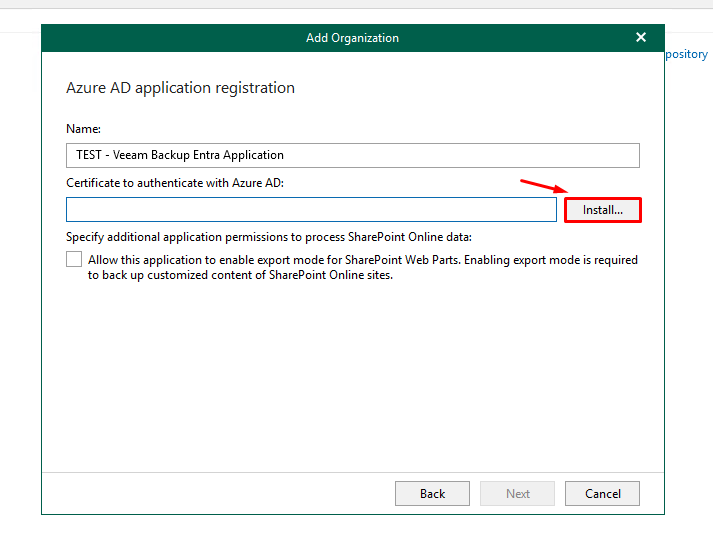The image size is (713, 540).
Task: Click the red arrow pointing at Install
Action: pos(543,188)
